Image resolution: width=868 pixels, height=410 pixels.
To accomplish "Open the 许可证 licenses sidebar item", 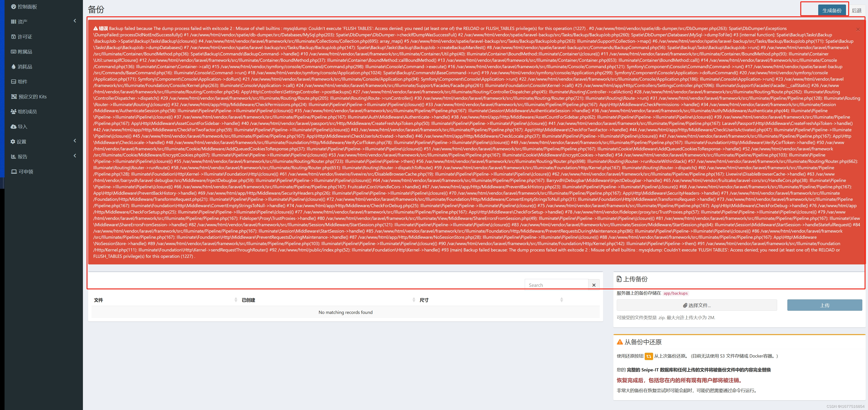I will (x=24, y=37).
